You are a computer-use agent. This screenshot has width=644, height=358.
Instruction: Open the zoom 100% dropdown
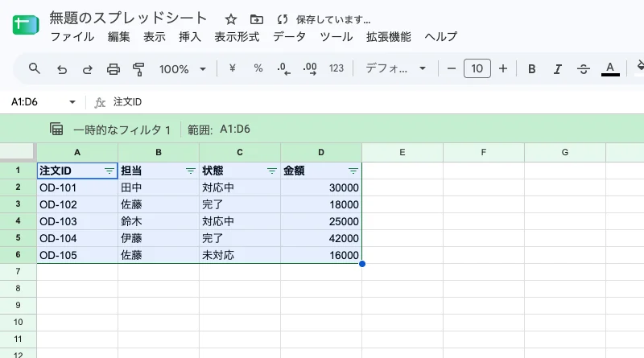(x=183, y=69)
